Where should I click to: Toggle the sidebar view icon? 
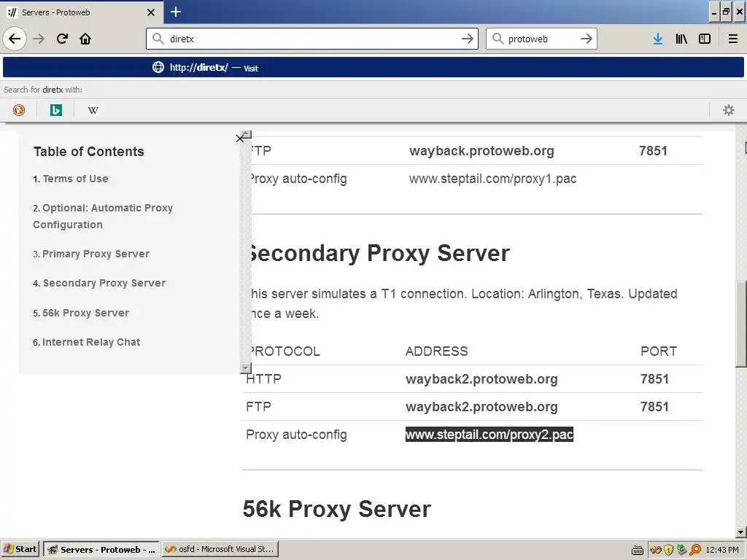coord(705,39)
